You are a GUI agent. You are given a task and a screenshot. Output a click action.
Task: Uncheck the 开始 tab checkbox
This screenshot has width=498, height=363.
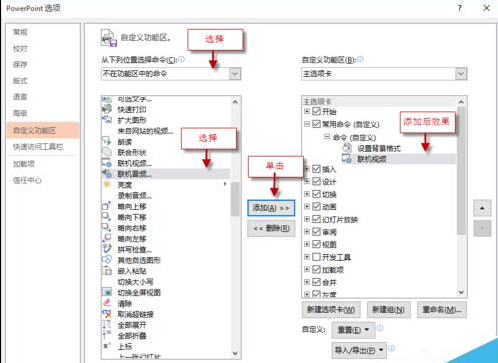click(x=316, y=111)
